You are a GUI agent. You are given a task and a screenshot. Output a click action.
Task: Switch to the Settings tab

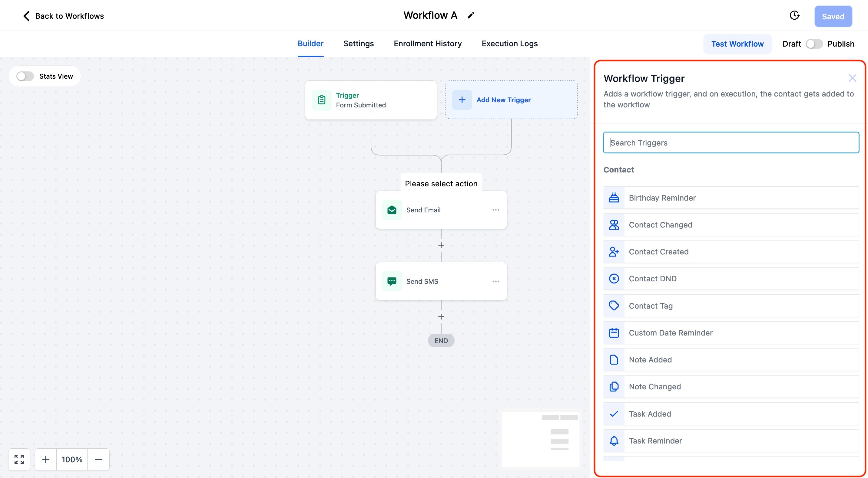pos(359,44)
